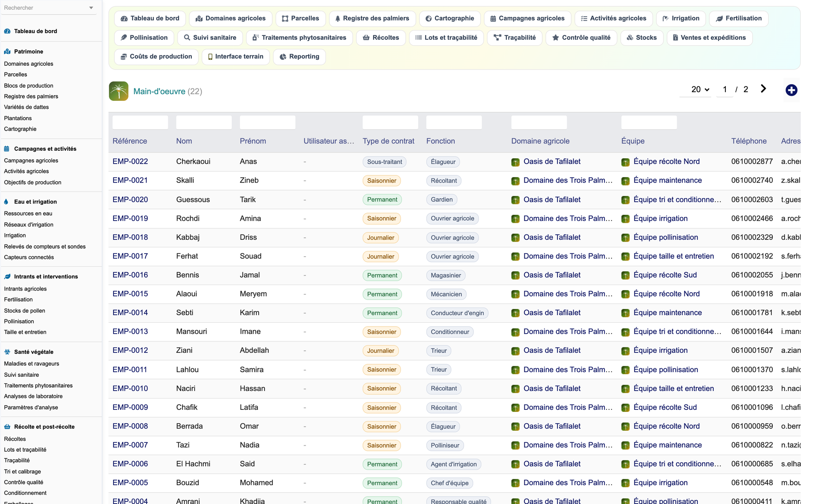This screenshot has height=504, width=815.
Task: Open Coûts de production toolbar button
Action: click(x=156, y=57)
